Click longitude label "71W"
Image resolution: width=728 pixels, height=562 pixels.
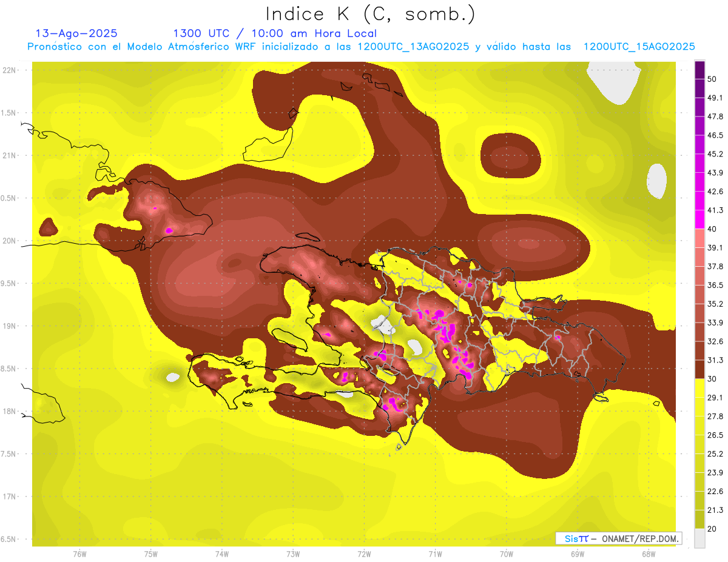(x=435, y=554)
